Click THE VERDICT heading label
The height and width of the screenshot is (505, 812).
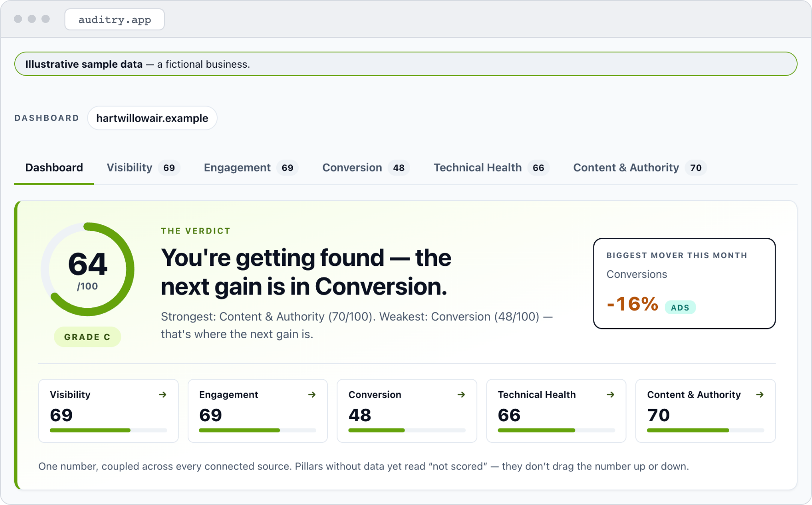(196, 231)
